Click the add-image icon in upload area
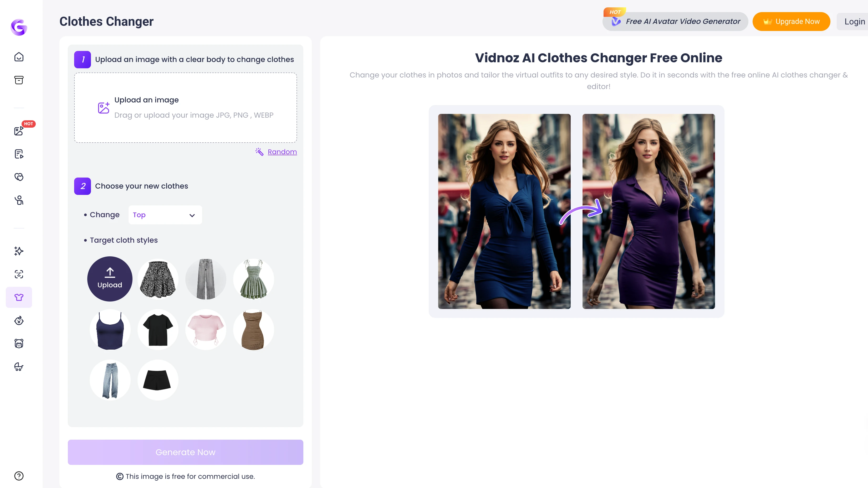868x488 pixels. click(104, 108)
